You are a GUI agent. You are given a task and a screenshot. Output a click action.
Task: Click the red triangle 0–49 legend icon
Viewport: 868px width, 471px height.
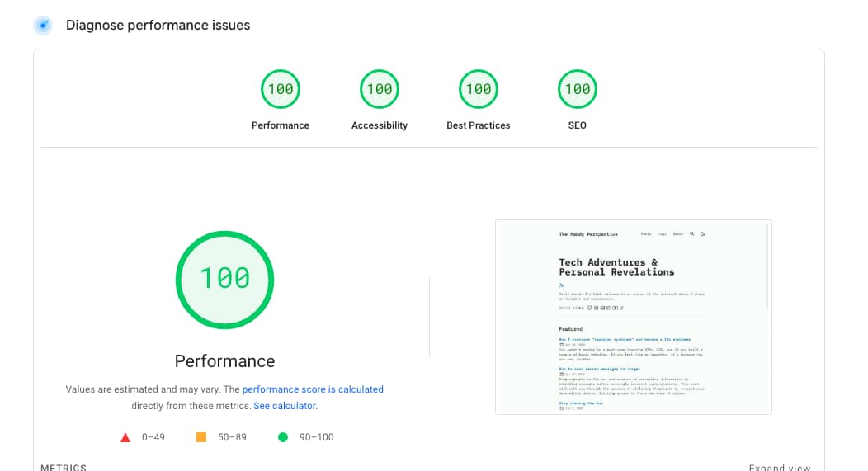tap(125, 437)
